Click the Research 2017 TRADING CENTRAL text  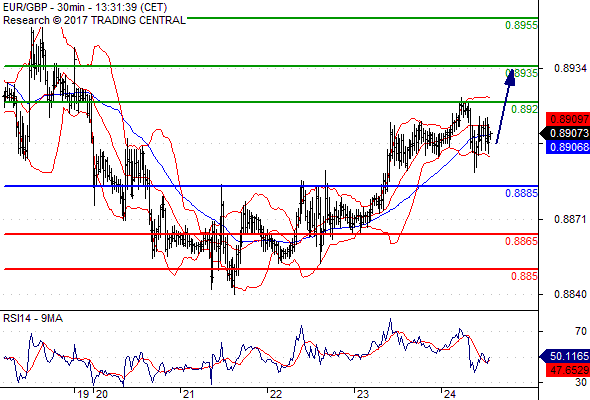click(94, 20)
